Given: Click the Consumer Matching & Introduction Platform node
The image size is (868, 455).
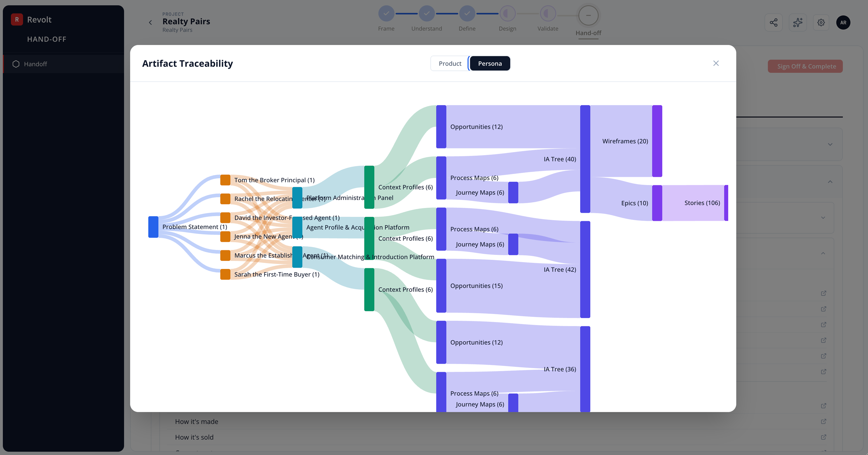Looking at the screenshot, I should (x=297, y=257).
